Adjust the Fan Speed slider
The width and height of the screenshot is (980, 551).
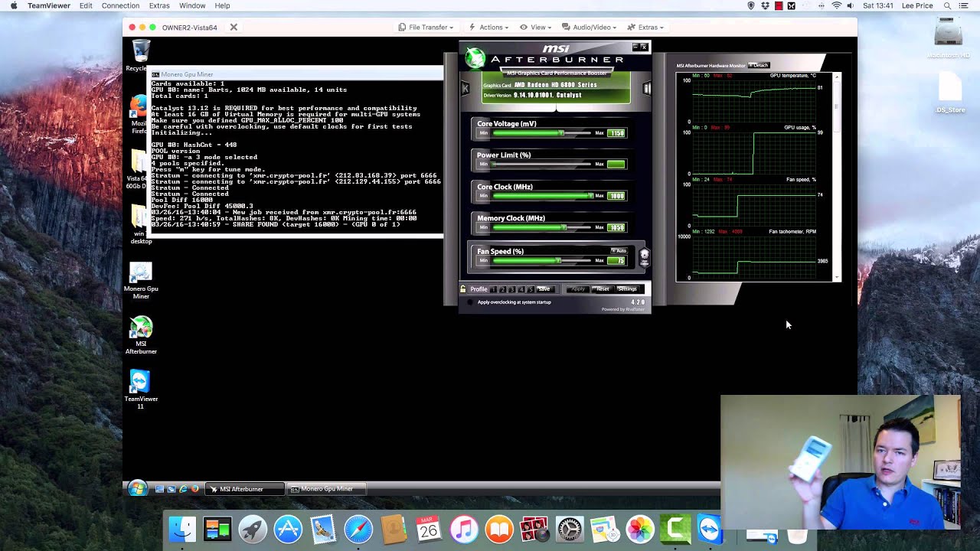click(x=542, y=261)
